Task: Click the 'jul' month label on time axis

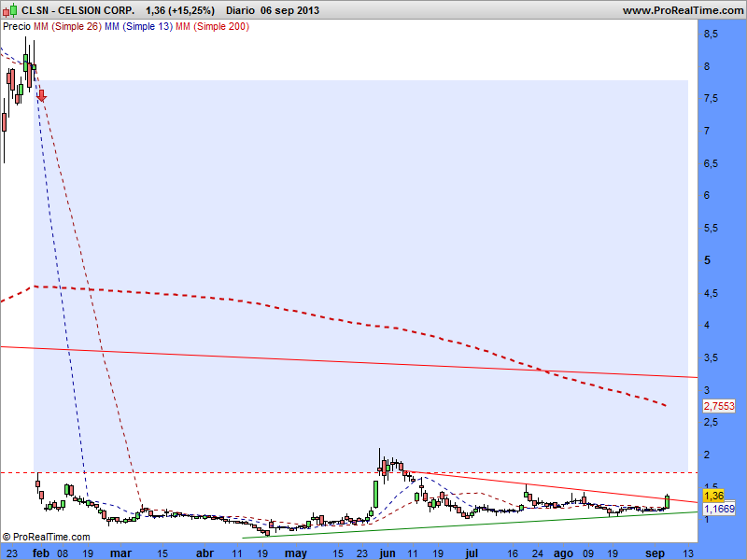Action: coord(472,553)
